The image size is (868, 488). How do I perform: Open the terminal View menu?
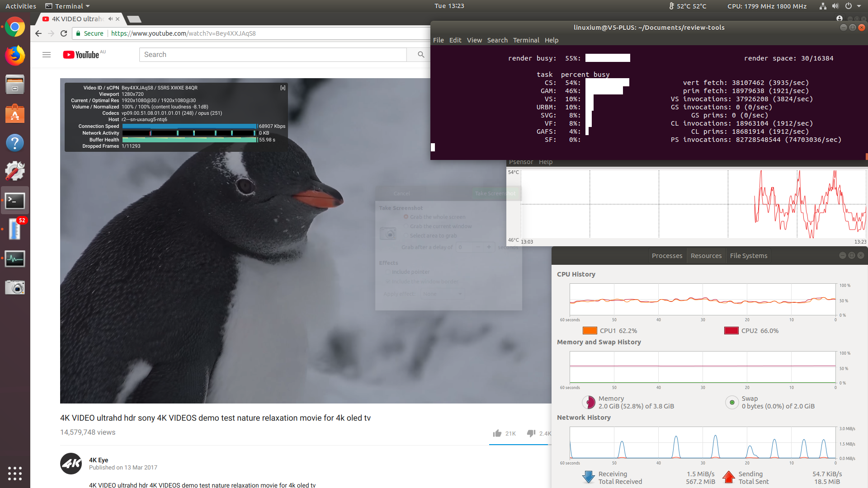[x=474, y=40]
